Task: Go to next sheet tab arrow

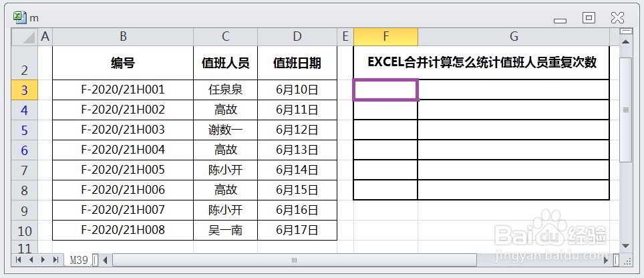Action: point(43,259)
